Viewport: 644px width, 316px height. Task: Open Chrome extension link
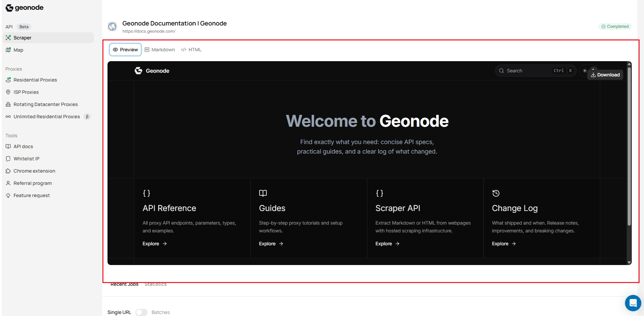pyautogui.click(x=34, y=171)
